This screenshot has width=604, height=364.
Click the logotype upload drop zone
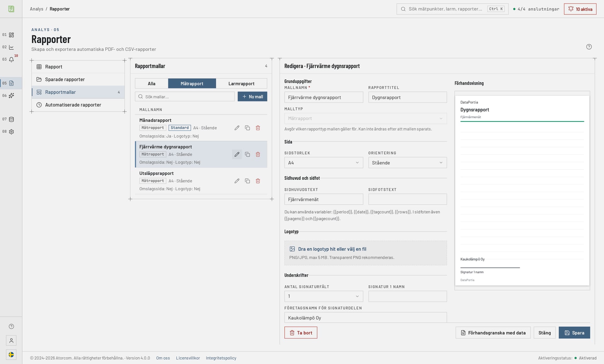(366, 253)
